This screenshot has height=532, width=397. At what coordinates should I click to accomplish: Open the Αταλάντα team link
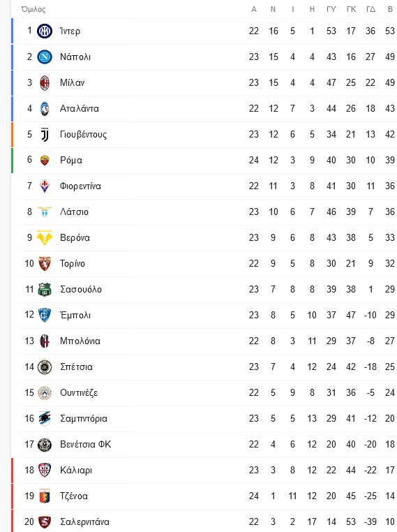[x=80, y=109]
